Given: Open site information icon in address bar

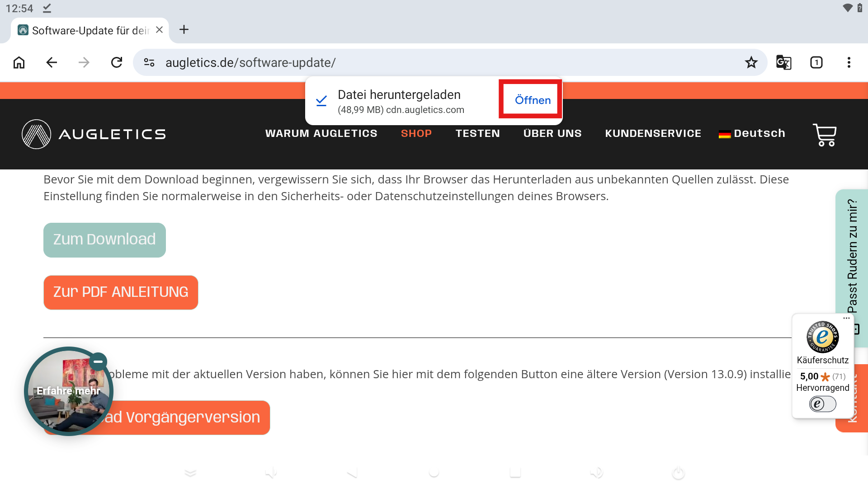Looking at the screenshot, I should click(x=149, y=62).
